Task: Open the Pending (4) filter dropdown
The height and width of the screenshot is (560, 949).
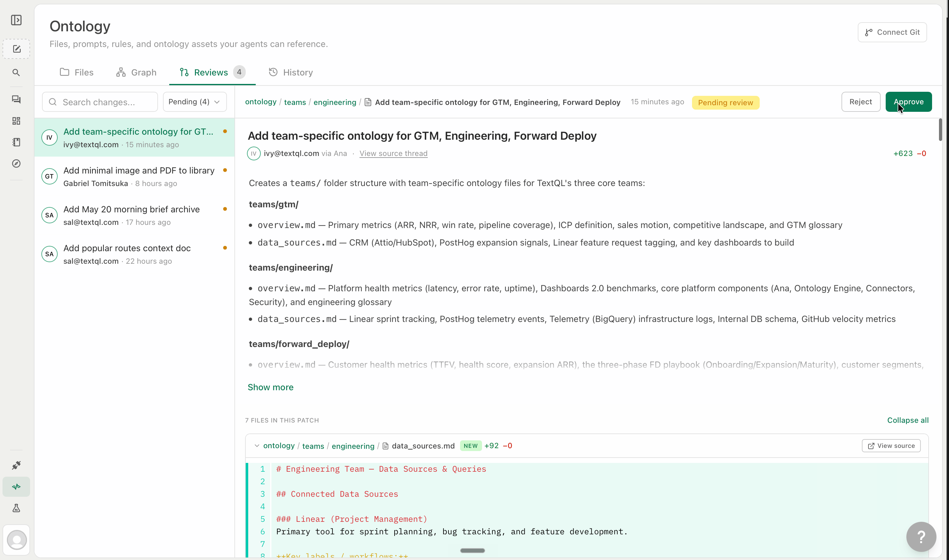Action: pyautogui.click(x=195, y=102)
